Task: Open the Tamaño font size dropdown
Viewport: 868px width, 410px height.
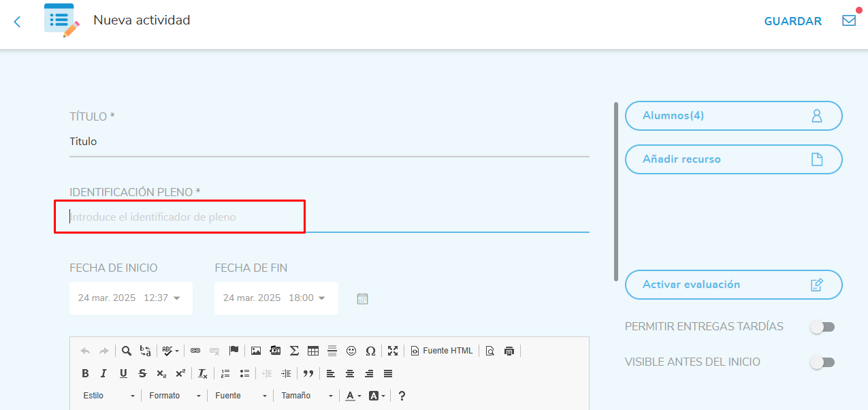Action: pos(308,396)
